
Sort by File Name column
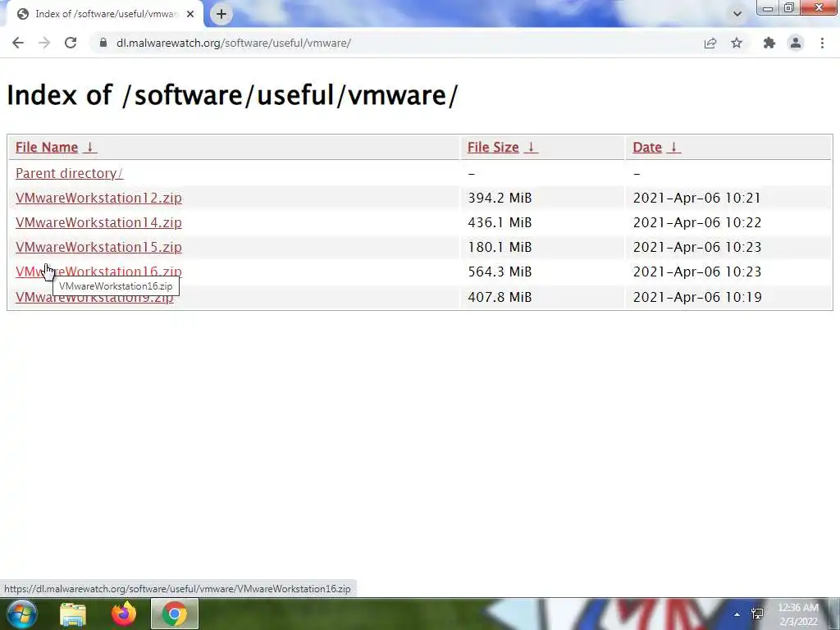(x=56, y=148)
